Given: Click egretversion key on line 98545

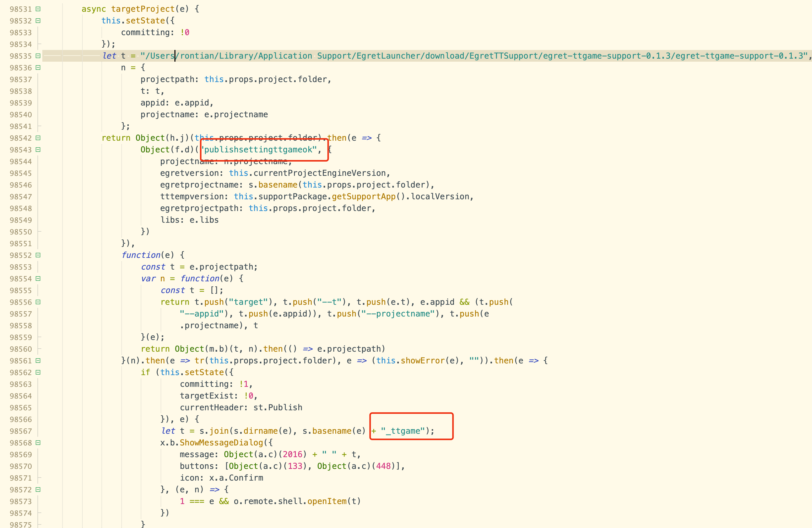Looking at the screenshot, I should pyautogui.click(x=189, y=173).
